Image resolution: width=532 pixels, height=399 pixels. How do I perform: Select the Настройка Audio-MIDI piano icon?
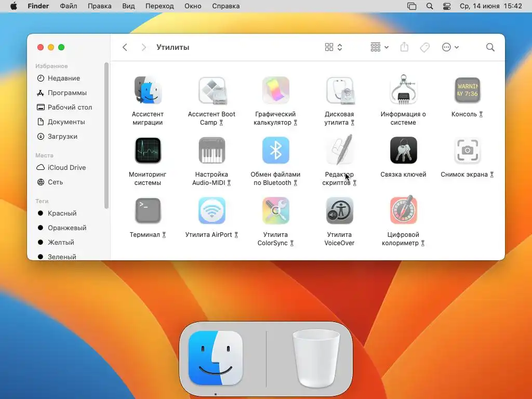212,150
